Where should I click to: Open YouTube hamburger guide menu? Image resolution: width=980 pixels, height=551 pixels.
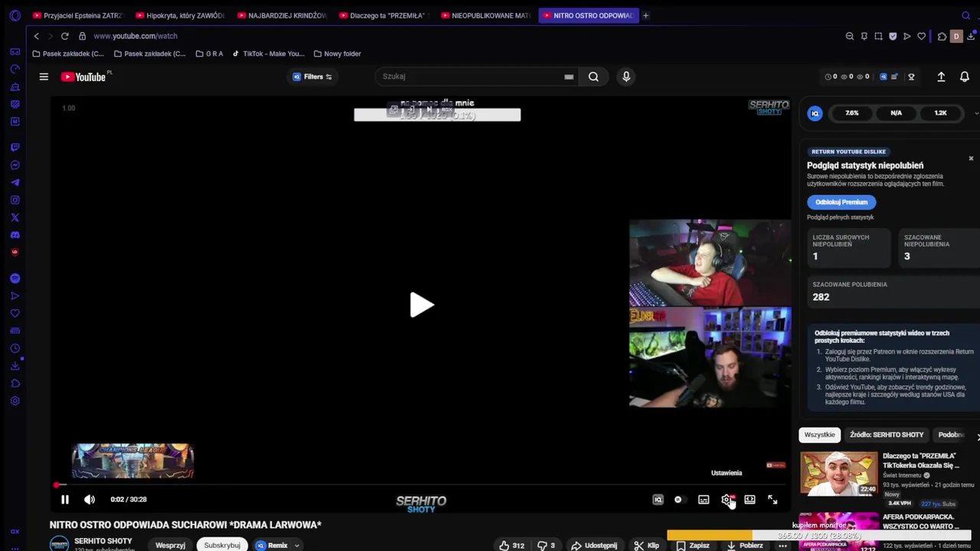coord(44,77)
